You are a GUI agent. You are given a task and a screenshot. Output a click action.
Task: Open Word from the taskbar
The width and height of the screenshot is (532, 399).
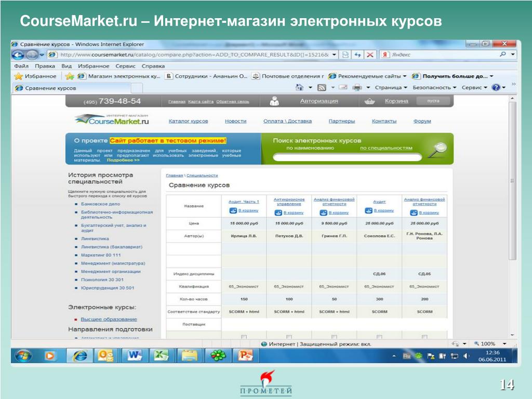[x=135, y=355]
